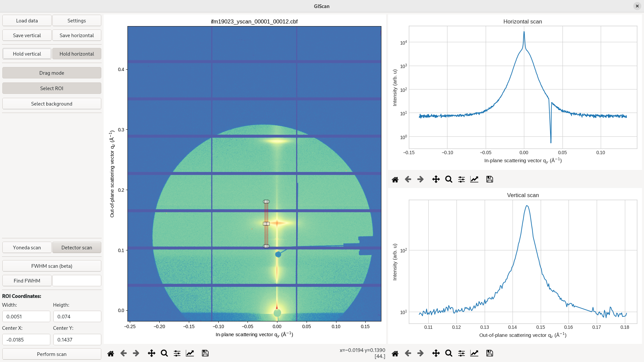Save horizontal scan figure with floppy icon
Image resolution: width=644 pixels, height=362 pixels.
coord(490,179)
